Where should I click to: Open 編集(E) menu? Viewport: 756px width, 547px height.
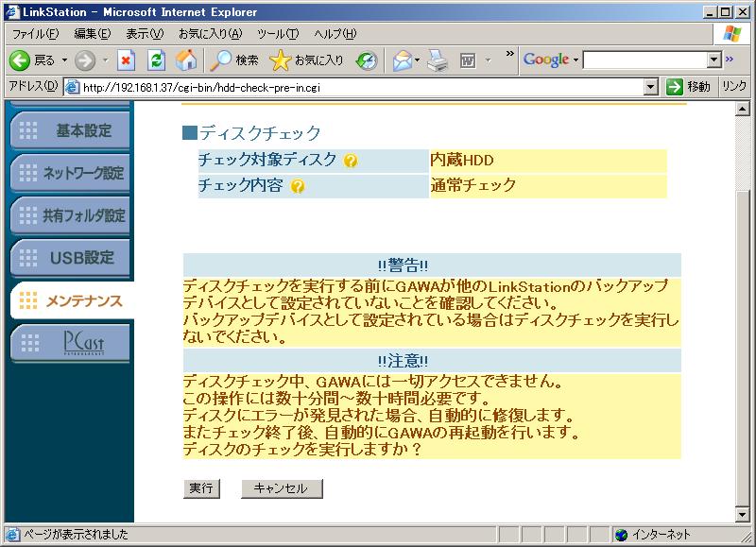pos(92,34)
